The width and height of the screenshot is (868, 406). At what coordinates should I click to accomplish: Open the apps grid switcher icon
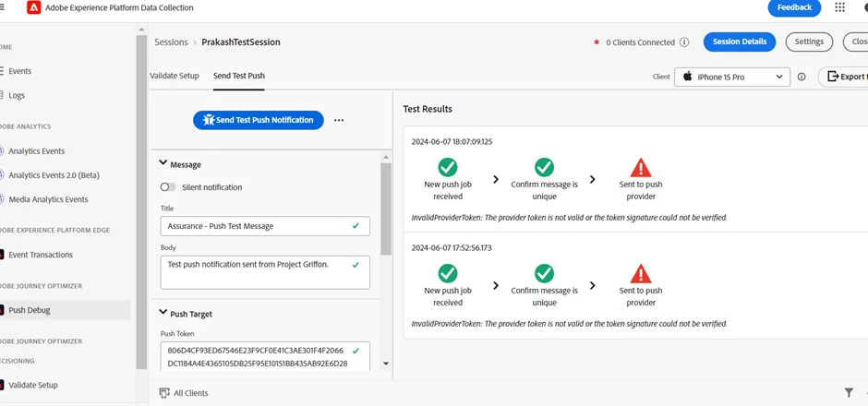(839, 7)
